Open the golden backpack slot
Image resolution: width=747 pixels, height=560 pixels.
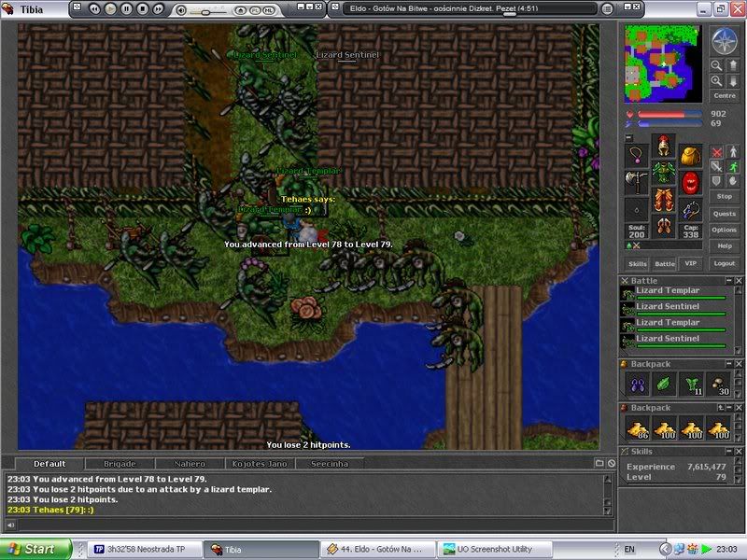click(690, 156)
